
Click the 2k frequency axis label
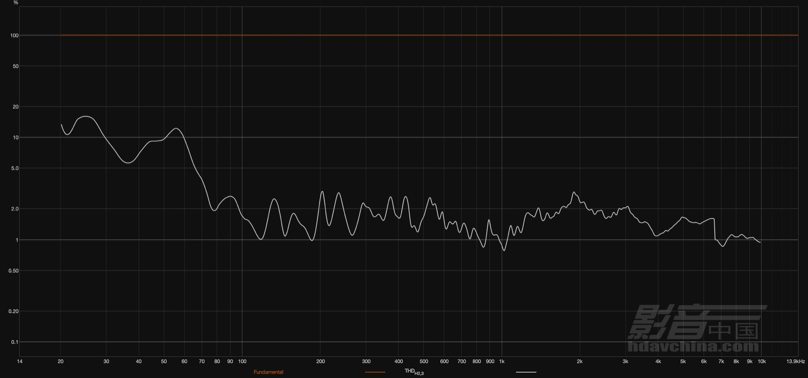click(580, 362)
